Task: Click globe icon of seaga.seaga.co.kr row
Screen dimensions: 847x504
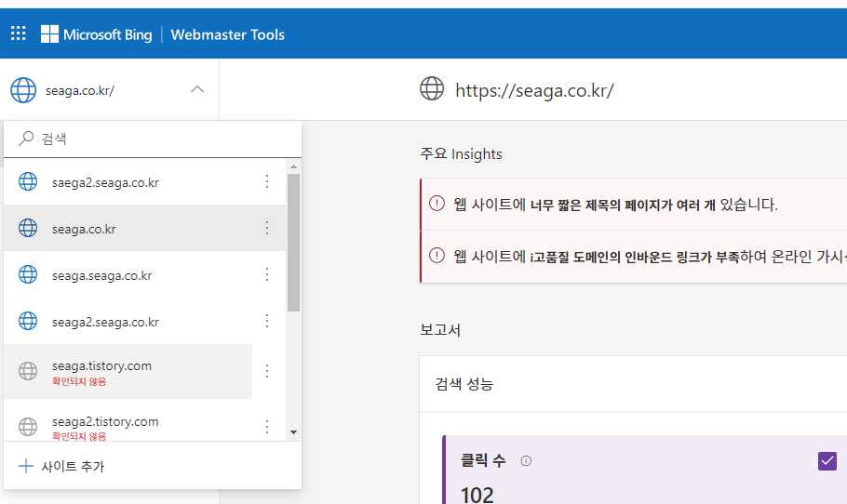Action: point(28,274)
